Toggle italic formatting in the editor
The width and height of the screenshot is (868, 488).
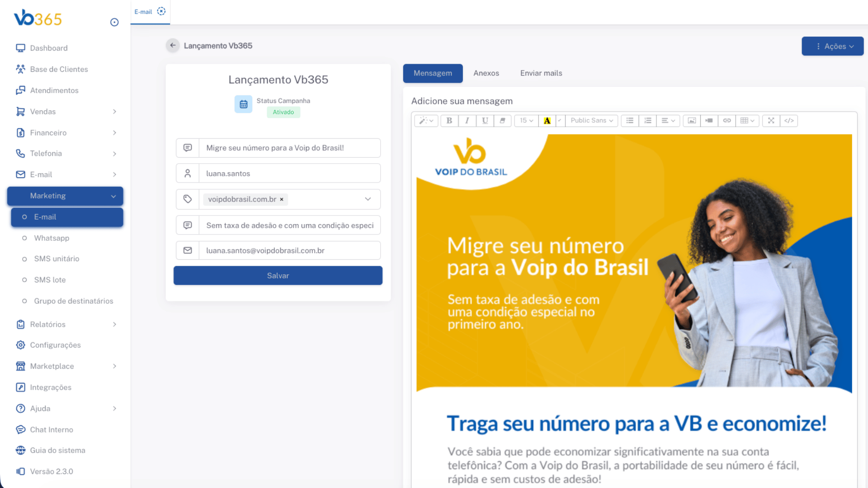tap(467, 121)
